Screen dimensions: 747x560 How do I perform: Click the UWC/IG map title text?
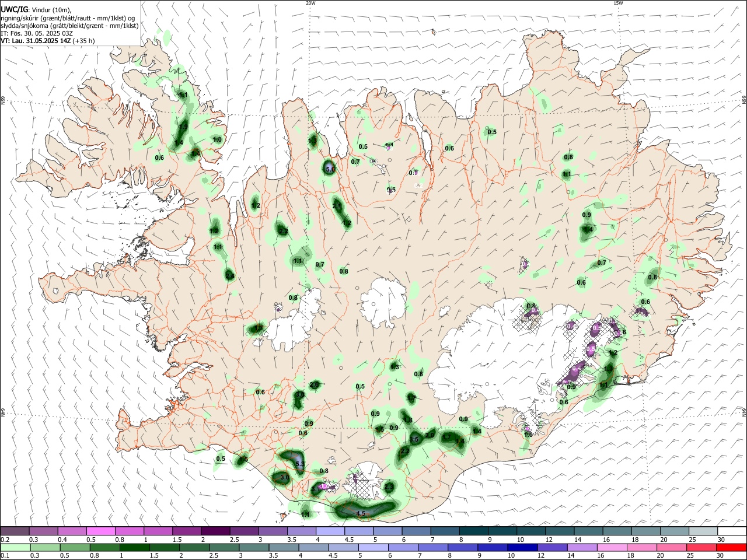click(x=15, y=9)
